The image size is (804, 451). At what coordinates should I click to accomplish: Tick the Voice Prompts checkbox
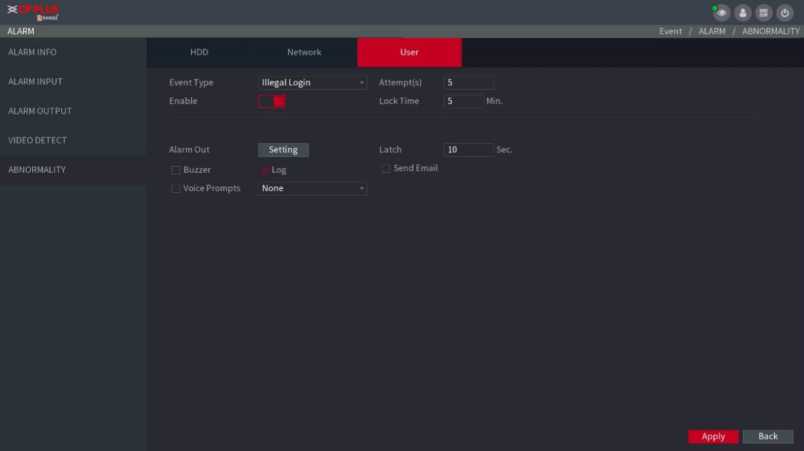pos(176,188)
